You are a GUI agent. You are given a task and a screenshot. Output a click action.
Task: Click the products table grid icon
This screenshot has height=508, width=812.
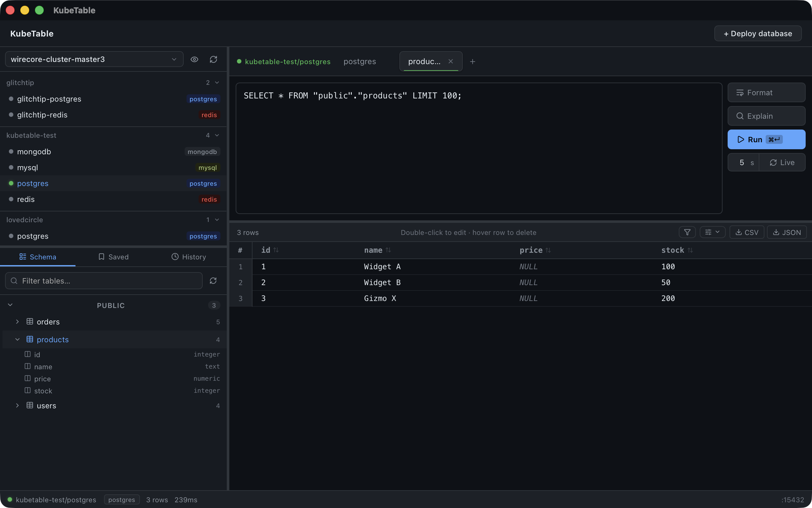click(x=30, y=339)
